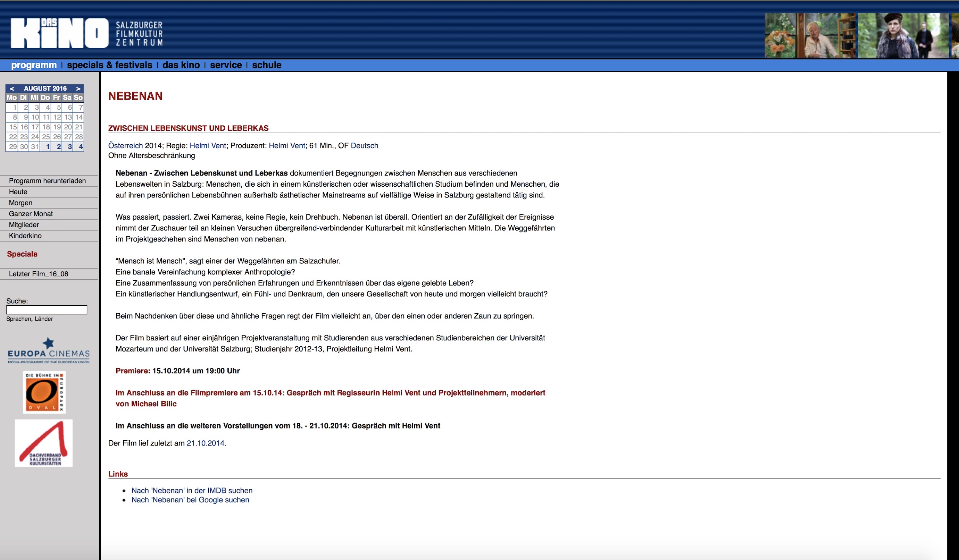Open specials & festivals menu
Image resolution: width=959 pixels, height=560 pixels.
(x=110, y=65)
